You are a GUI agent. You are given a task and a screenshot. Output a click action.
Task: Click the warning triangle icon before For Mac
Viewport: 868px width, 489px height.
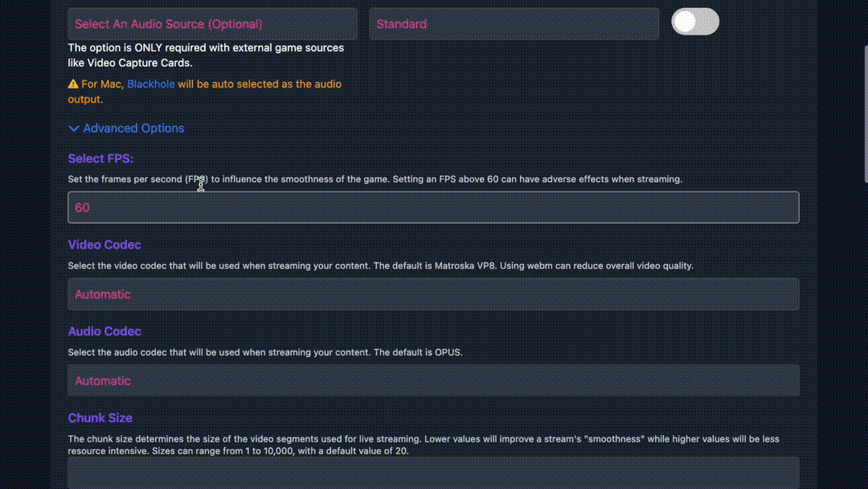click(73, 84)
